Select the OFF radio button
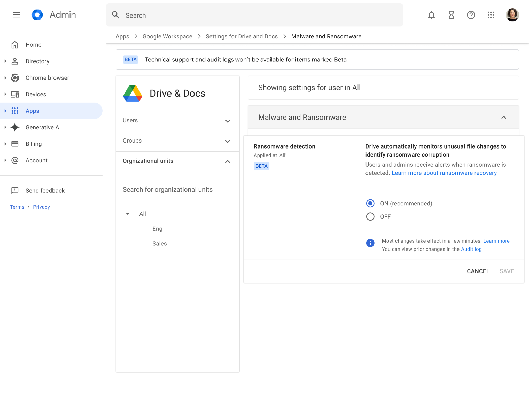The height and width of the screenshot is (420, 529). (x=370, y=216)
